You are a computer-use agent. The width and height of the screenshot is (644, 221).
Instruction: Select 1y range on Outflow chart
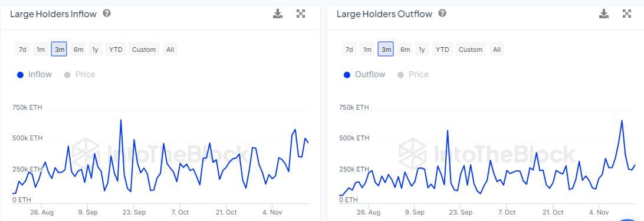[422, 50]
